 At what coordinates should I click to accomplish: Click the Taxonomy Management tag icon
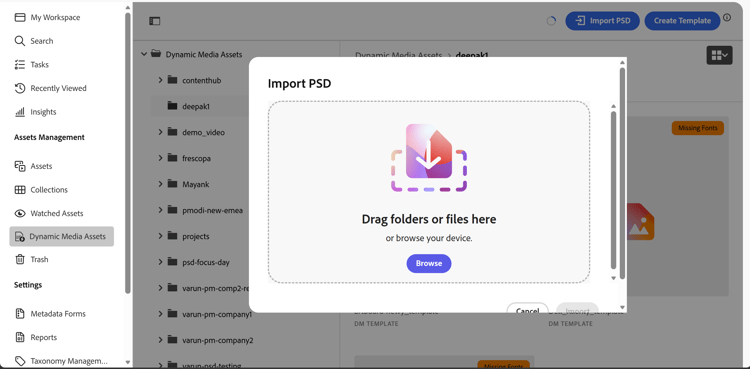(20, 361)
